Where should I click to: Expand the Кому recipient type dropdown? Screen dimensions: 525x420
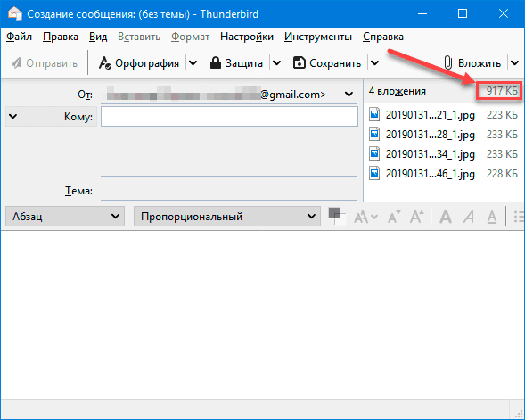pos(12,117)
